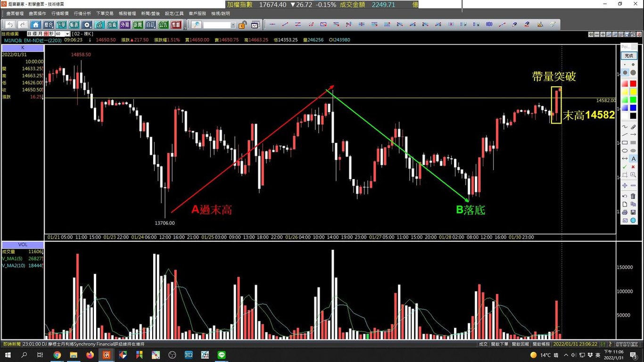The width and height of the screenshot is (644, 362).
Task: Open the LINE app on the taskbar
Action: [222, 355]
